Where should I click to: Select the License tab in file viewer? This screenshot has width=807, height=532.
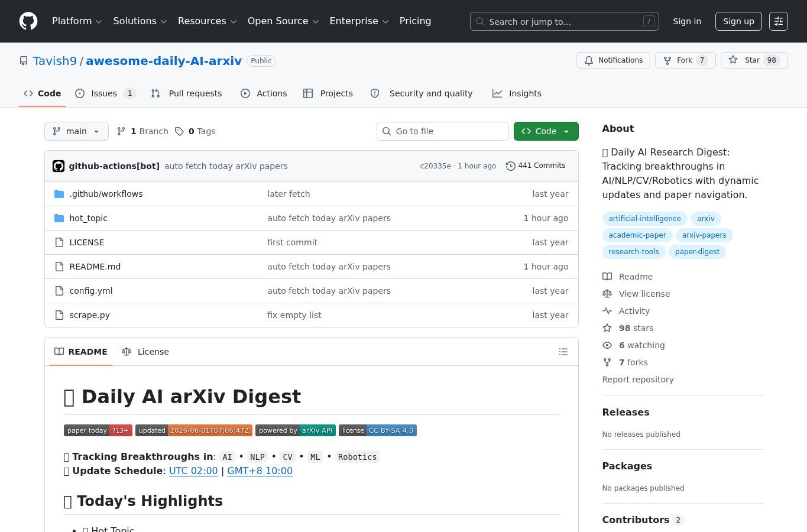click(x=145, y=352)
